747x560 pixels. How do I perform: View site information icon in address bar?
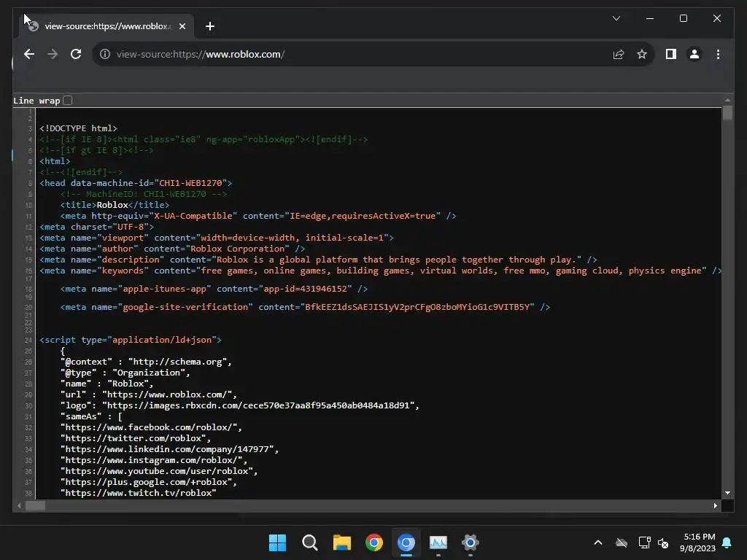tap(105, 54)
